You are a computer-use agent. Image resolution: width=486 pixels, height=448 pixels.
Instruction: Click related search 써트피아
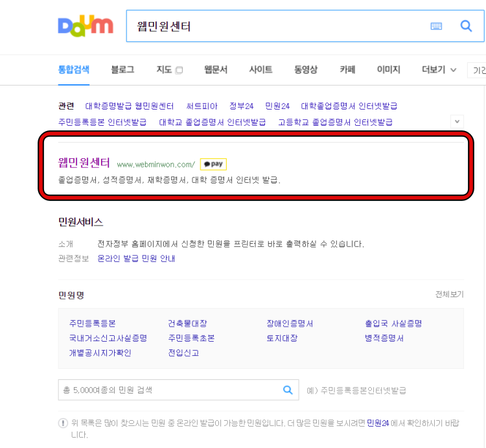coord(202,106)
